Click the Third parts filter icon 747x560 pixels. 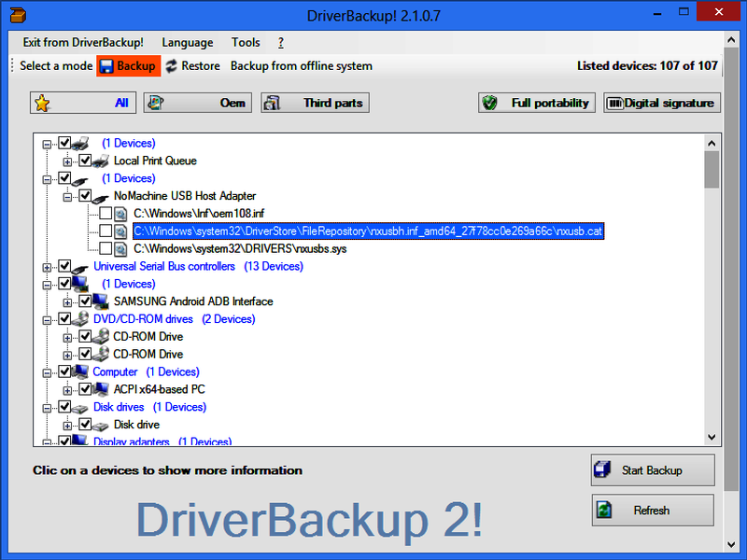pos(272,103)
